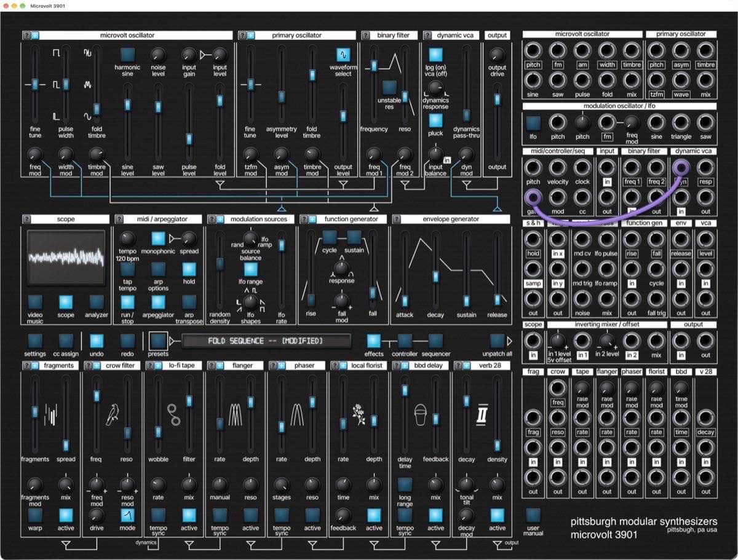This screenshot has height=560, width=738.
Task: Click the blue icon beside primary oscillator title
Action: [x=250, y=36]
